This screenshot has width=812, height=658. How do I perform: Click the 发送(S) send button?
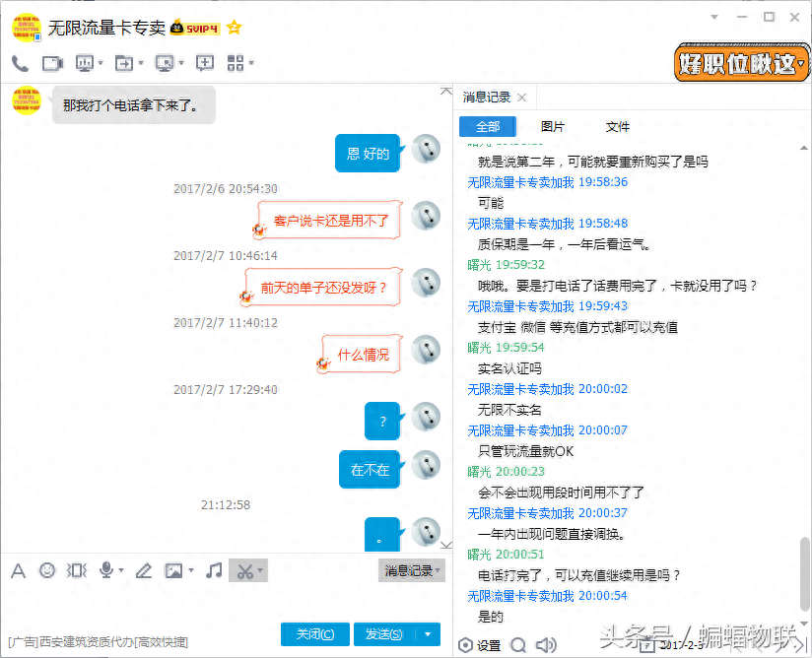[x=383, y=634]
